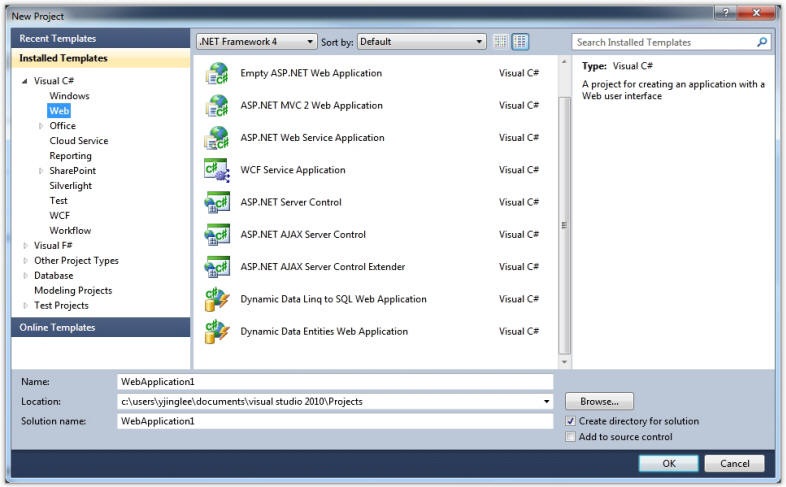Click the Dynamic Data Entities Web Application icon

coord(217,332)
